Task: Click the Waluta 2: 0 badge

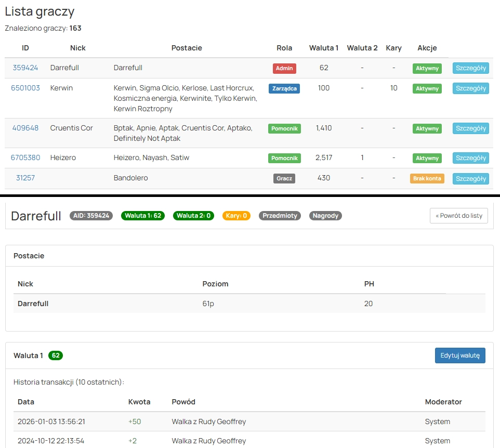Action: pyautogui.click(x=193, y=216)
